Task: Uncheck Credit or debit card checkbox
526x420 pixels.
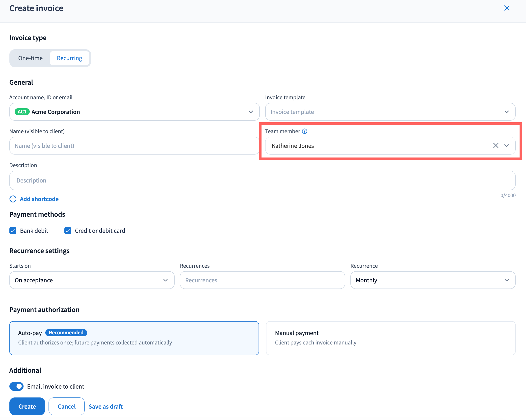Action: click(x=68, y=231)
